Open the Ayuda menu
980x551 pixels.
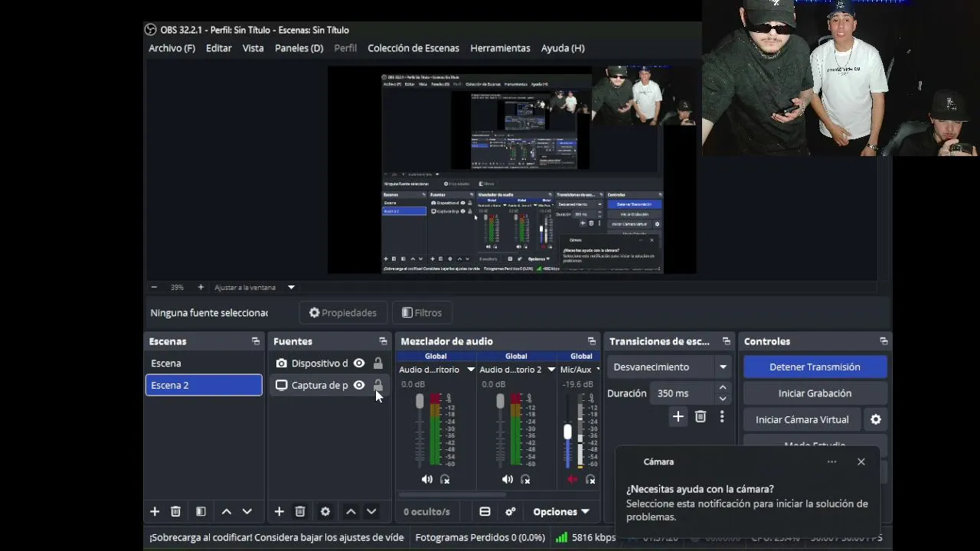tap(563, 47)
